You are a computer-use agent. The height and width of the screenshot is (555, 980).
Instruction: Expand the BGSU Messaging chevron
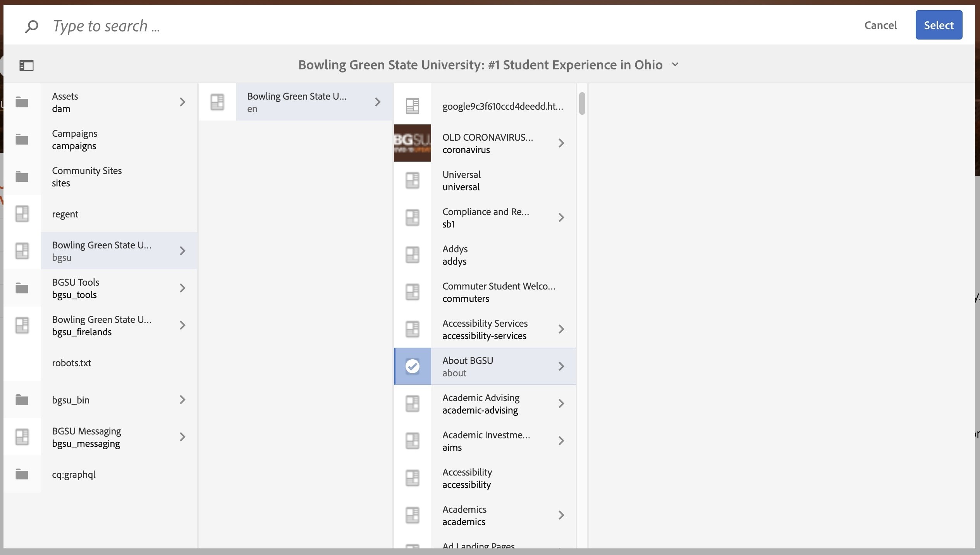(x=182, y=437)
